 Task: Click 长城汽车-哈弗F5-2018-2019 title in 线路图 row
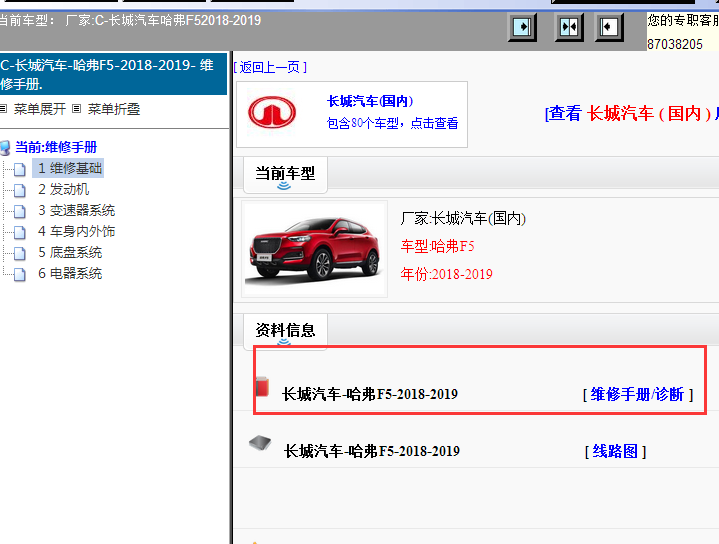(x=371, y=451)
